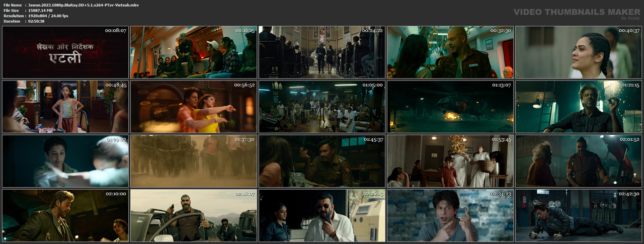Open the thumbnail stamped 01:53:45
The image size is (644, 244).
click(450, 161)
